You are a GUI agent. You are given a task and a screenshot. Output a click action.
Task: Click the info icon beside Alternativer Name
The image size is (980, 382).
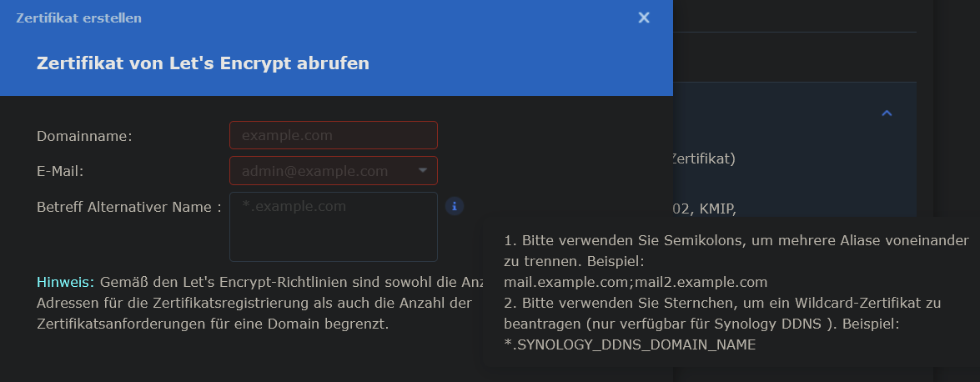tap(455, 206)
